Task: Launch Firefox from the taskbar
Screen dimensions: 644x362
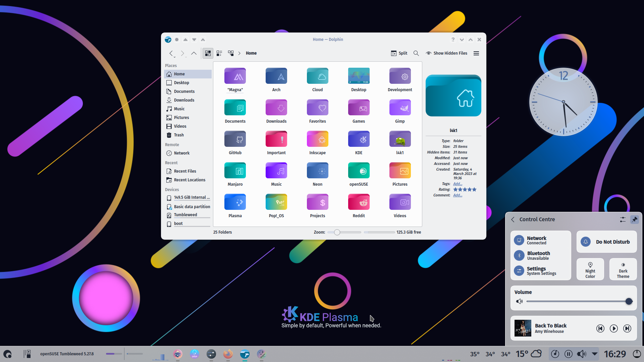Action: [x=228, y=354]
